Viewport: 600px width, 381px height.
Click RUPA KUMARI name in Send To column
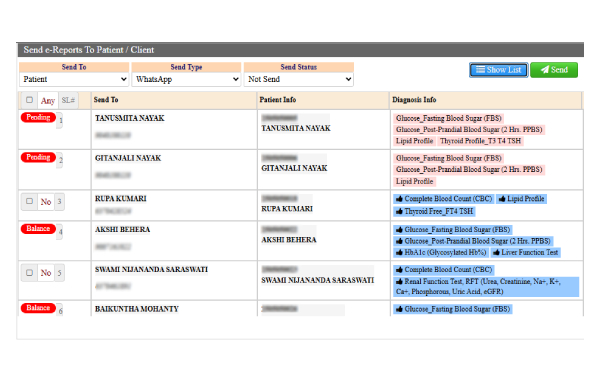coord(121,199)
